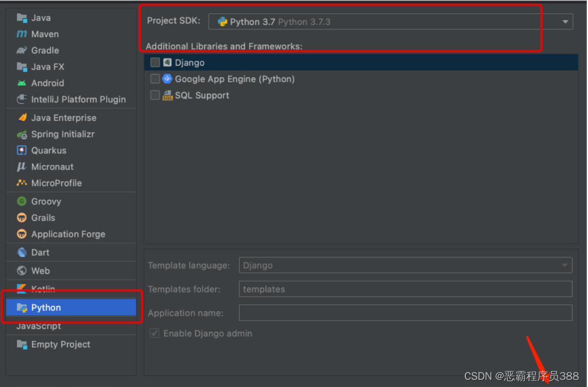The width and height of the screenshot is (588, 387).
Task: Choose the Dart icon
Action: click(22, 252)
